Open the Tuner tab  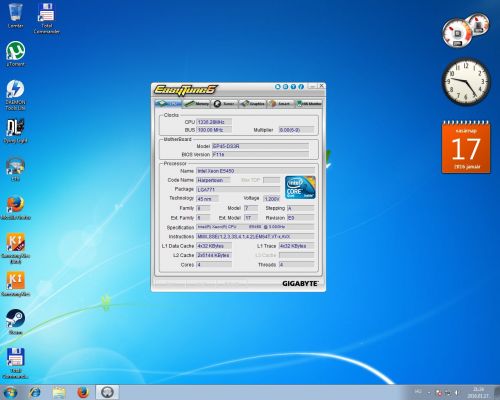coord(225,104)
